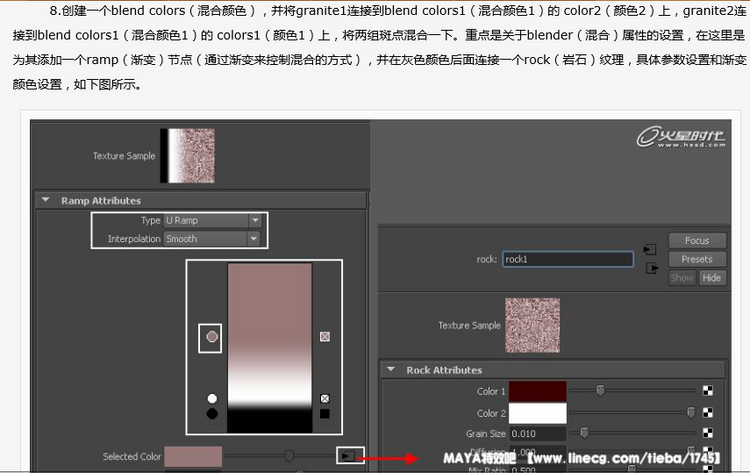Click the Color 1 dark red swatch
The height and width of the screenshot is (473, 750).
point(537,391)
